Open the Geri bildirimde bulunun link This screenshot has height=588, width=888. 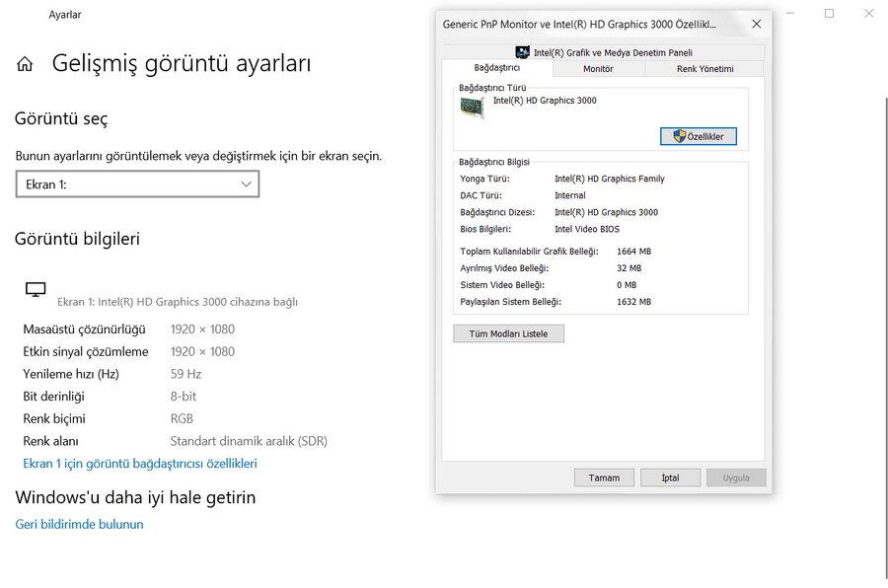tap(79, 524)
